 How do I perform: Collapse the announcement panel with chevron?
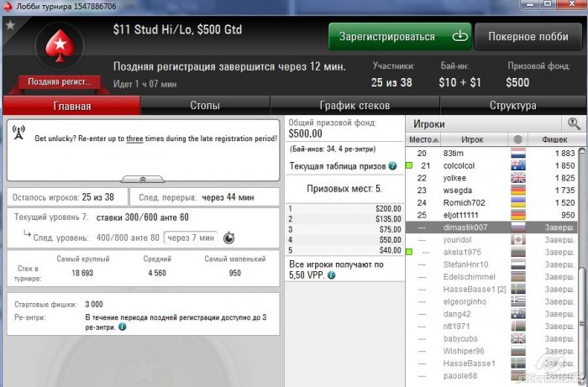pos(143,180)
